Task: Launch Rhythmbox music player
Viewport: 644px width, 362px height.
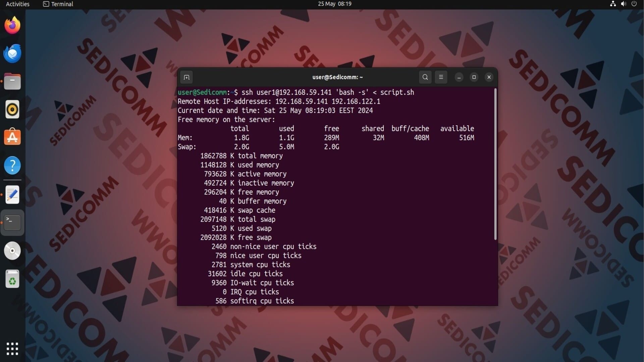Action: 12,110
